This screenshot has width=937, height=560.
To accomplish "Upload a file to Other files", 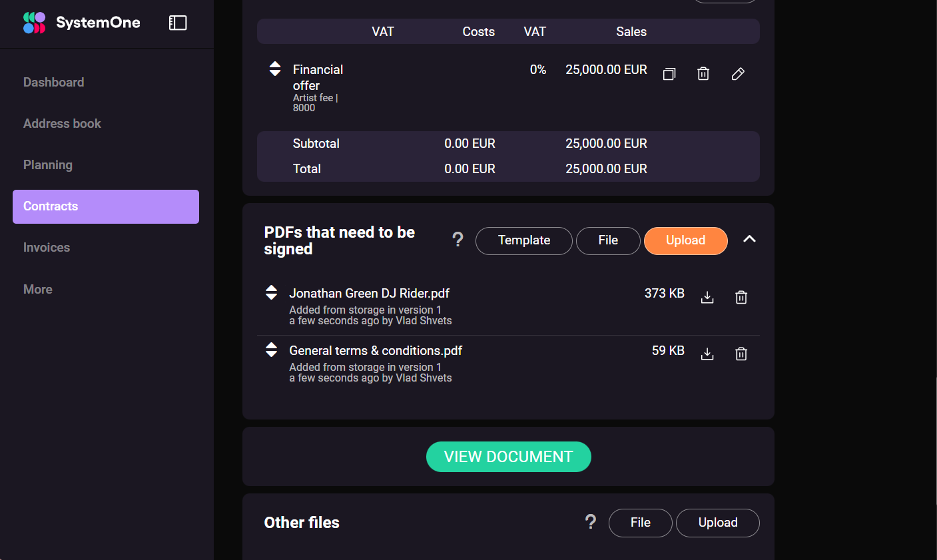I will [x=718, y=523].
